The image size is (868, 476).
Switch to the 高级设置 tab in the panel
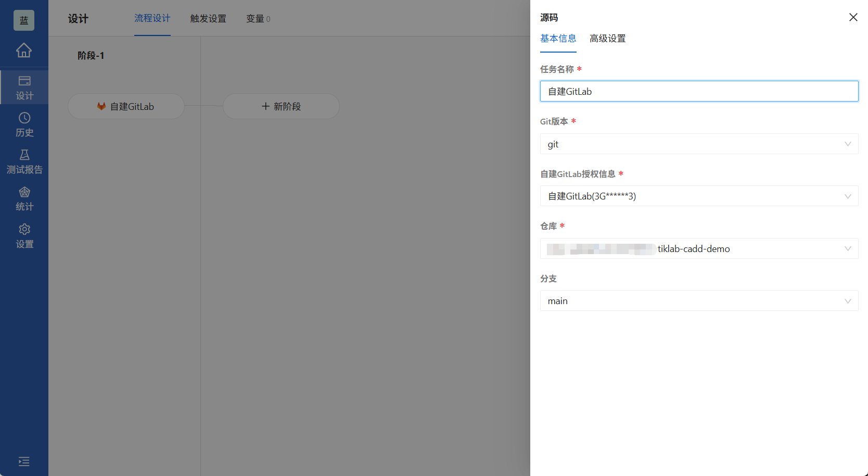607,39
